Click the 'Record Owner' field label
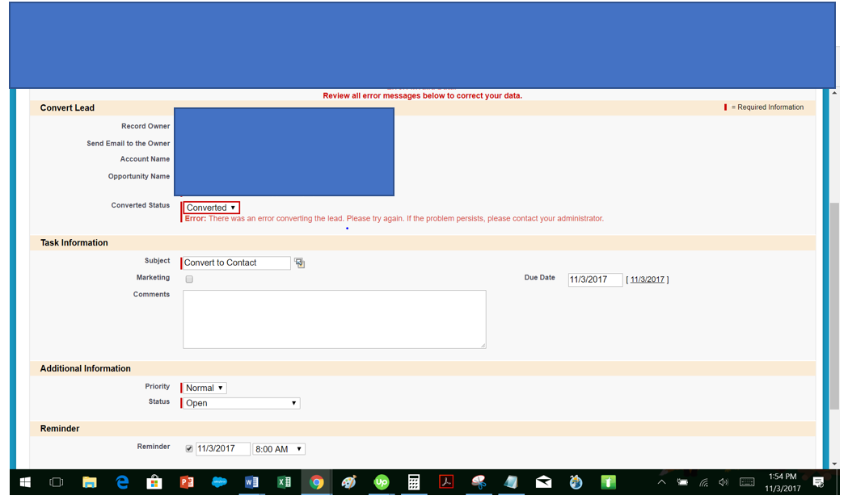This screenshot has height=504, width=848. tap(146, 127)
